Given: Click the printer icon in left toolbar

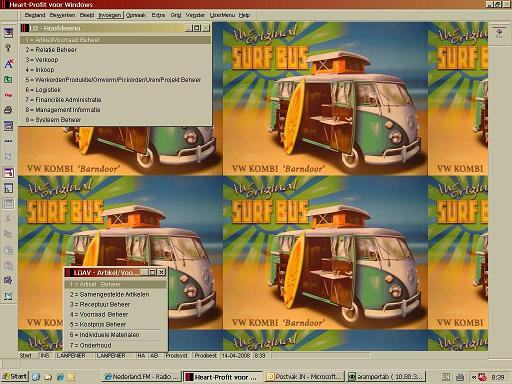Looking at the screenshot, I should [x=8, y=110].
